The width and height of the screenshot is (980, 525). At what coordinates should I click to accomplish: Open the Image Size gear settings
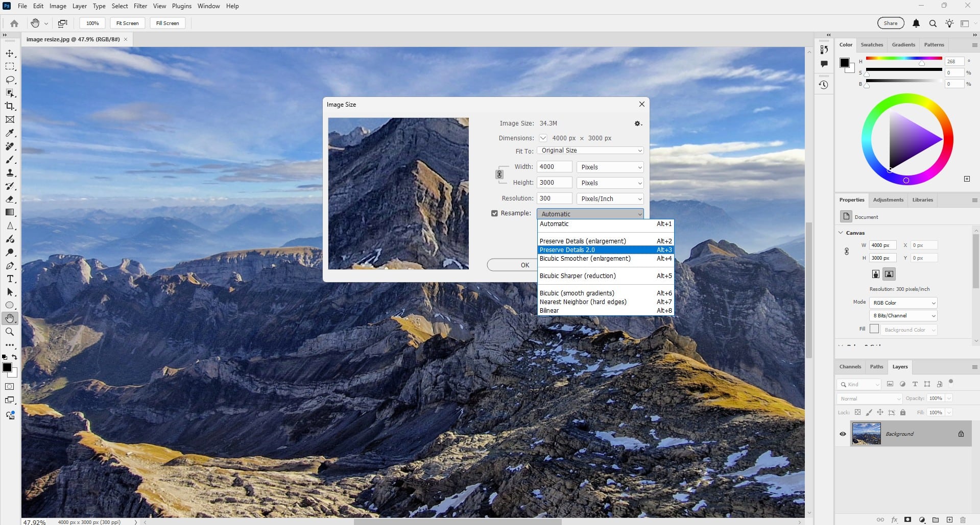(x=637, y=123)
